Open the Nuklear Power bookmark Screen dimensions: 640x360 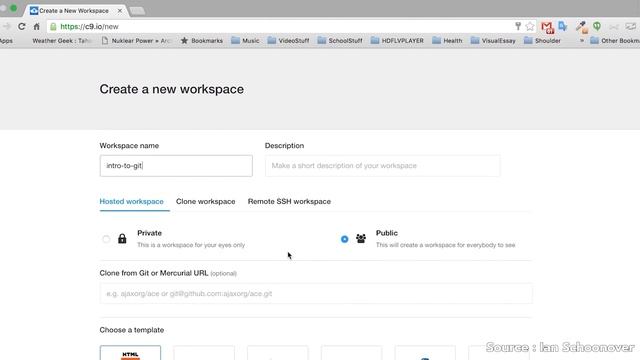click(x=136, y=40)
